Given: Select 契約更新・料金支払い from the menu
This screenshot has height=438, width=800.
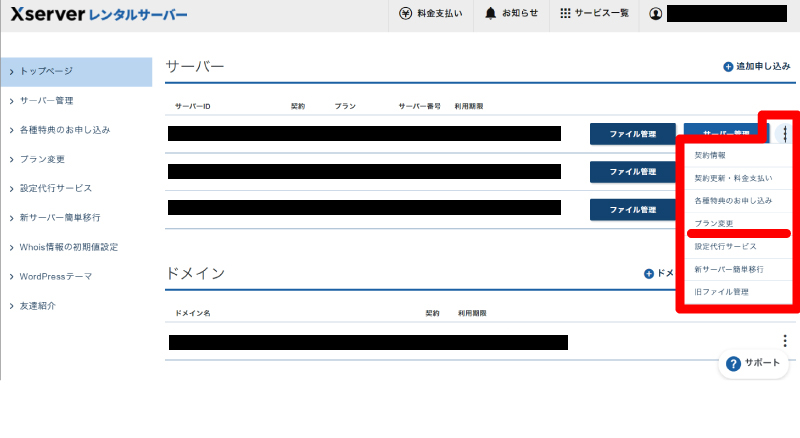Looking at the screenshot, I should pyautogui.click(x=733, y=178).
